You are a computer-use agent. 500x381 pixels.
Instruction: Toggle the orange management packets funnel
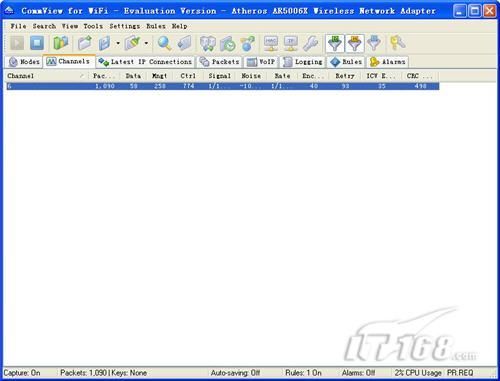pyautogui.click(x=355, y=43)
